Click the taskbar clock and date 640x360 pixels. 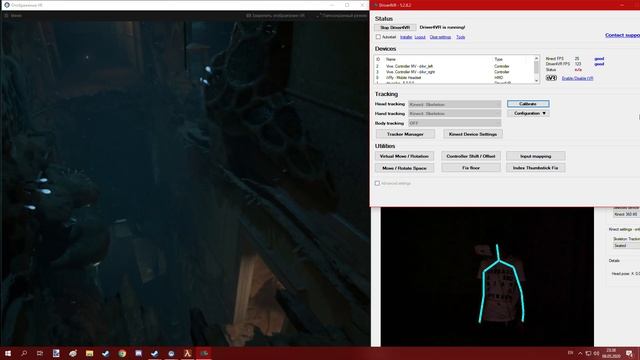(611, 353)
